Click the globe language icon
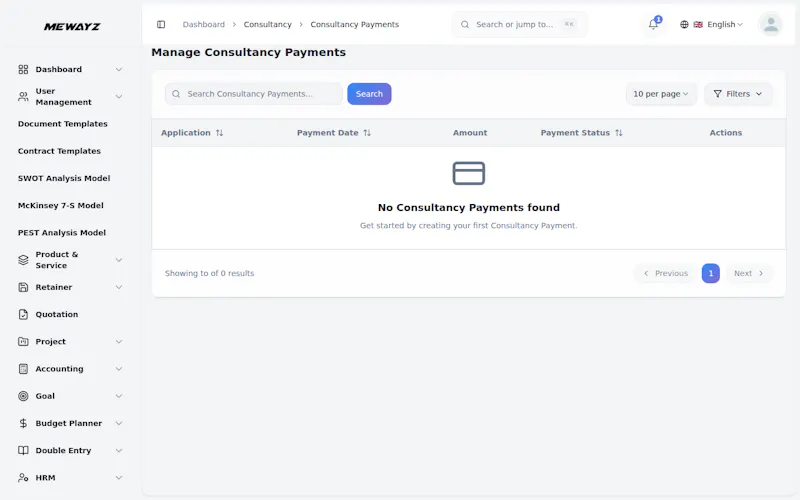Screen dimensions: 800x500 (684, 24)
